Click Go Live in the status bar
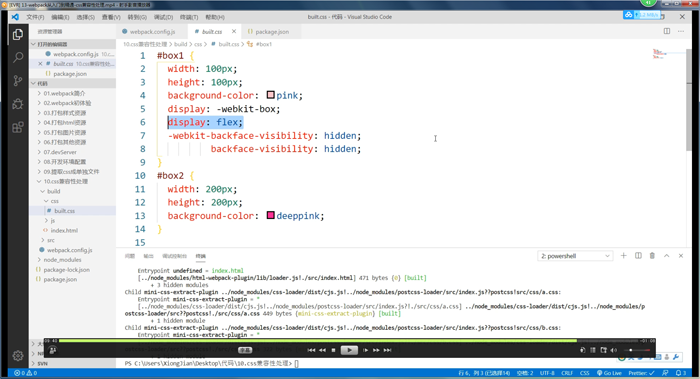The image size is (700, 379). tap(609, 373)
